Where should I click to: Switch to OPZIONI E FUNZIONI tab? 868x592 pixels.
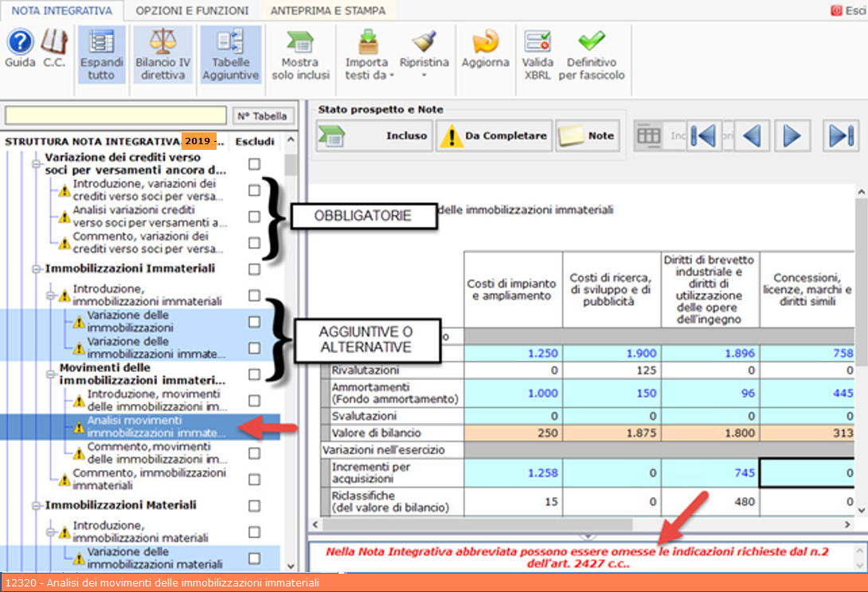pyautogui.click(x=192, y=10)
